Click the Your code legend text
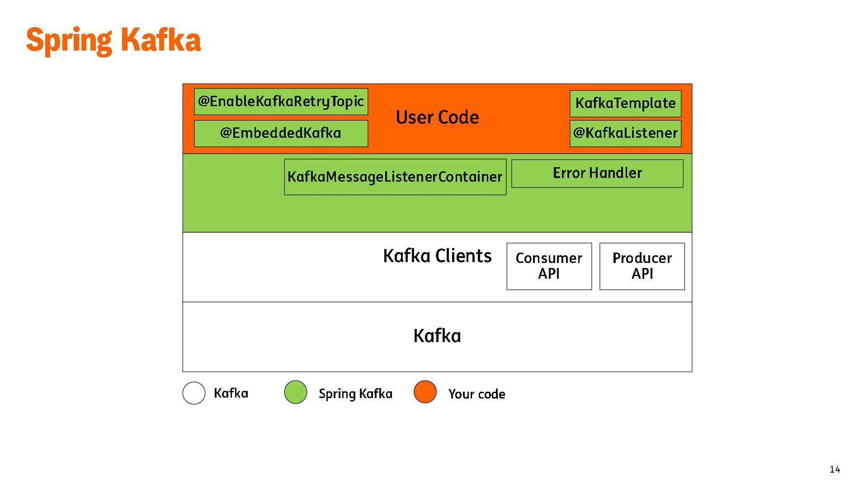This screenshot has width=868, height=488. pyautogui.click(x=476, y=394)
